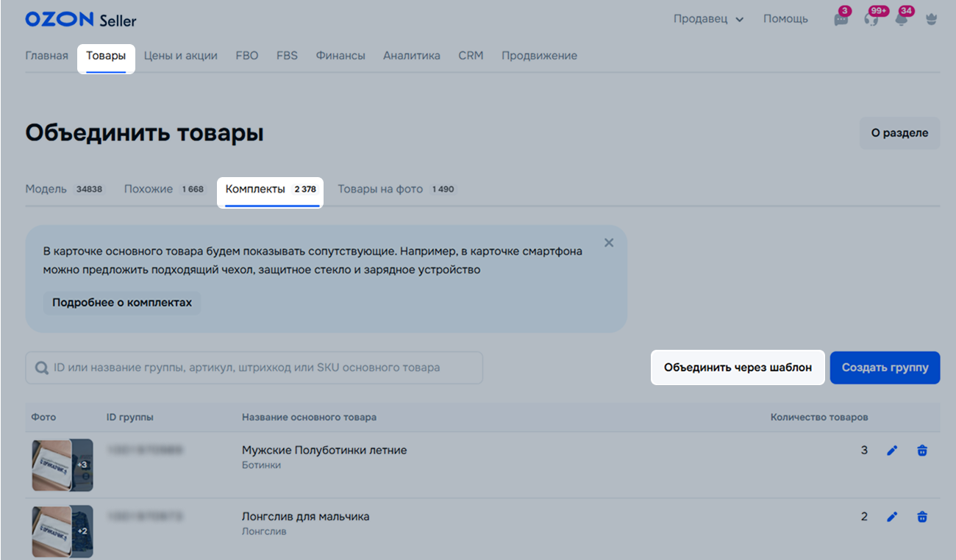Edit the Мужские Полуботинки летние group
956x560 pixels.
(x=892, y=450)
